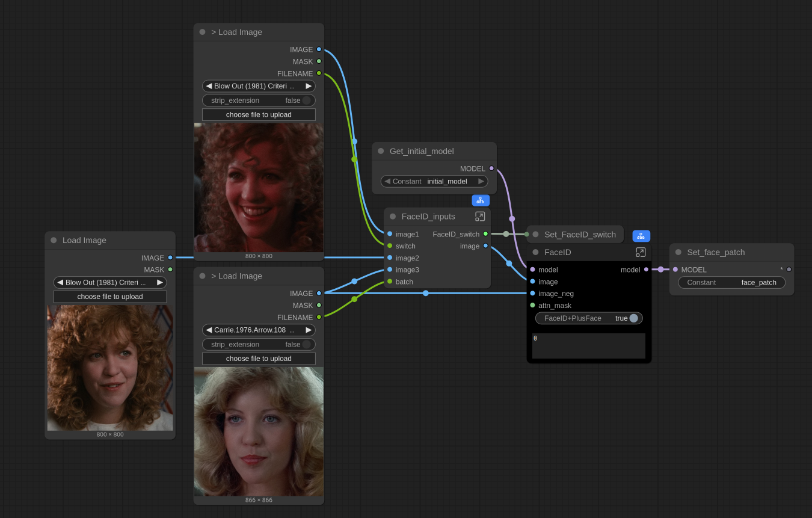Collapse the Set_face_patch node via its dot

[678, 252]
